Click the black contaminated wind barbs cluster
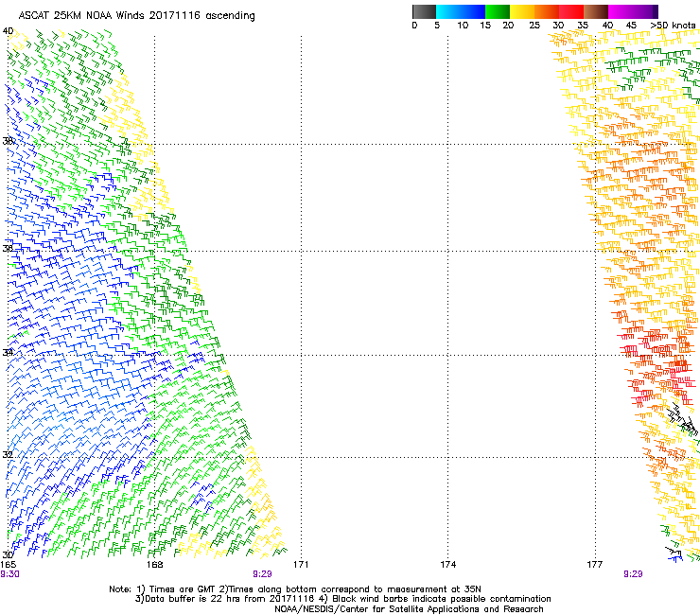Image resolution: width=700 pixels, height=615 pixels. [682, 420]
